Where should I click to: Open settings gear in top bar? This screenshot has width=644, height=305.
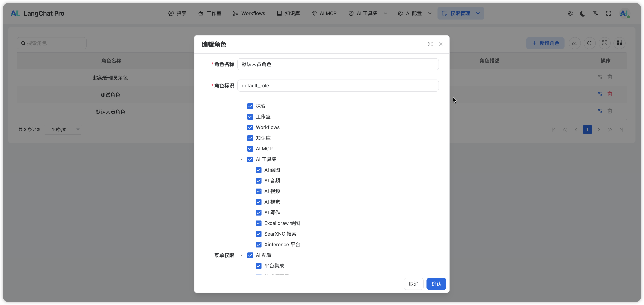coord(570,13)
